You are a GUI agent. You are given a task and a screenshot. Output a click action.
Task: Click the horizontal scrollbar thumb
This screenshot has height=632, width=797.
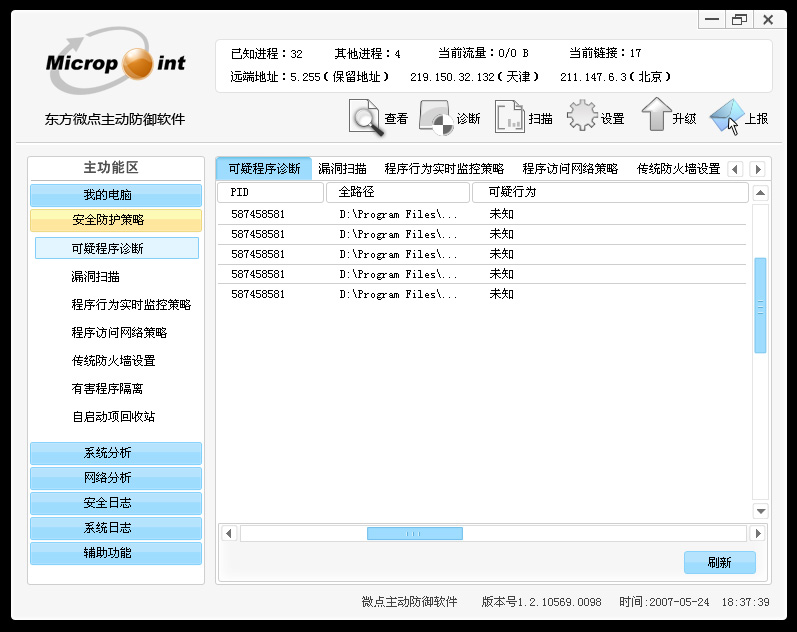(x=414, y=534)
